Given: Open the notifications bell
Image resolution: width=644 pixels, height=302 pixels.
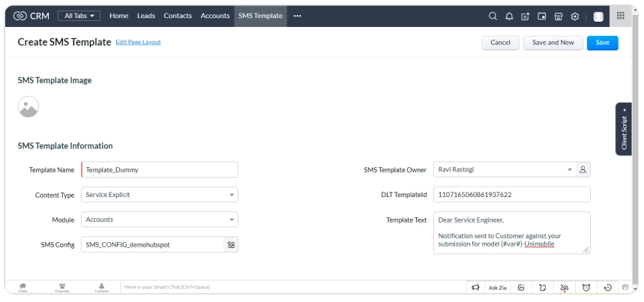Looking at the screenshot, I should (x=508, y=16).
